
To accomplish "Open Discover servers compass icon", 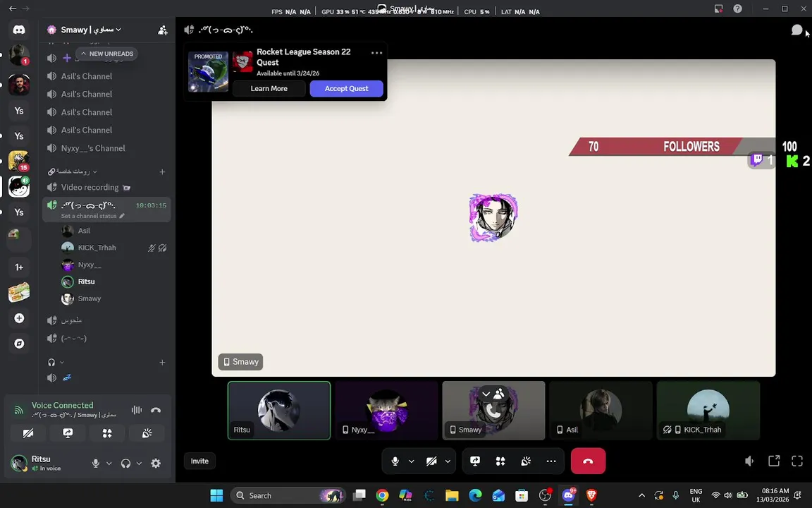I will [19, 344].
